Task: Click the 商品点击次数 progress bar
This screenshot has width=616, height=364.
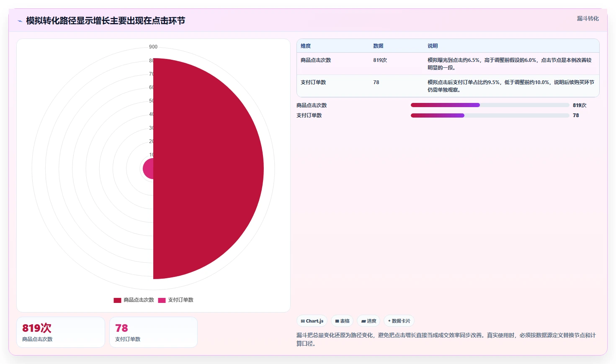Action: click(490, 105)
